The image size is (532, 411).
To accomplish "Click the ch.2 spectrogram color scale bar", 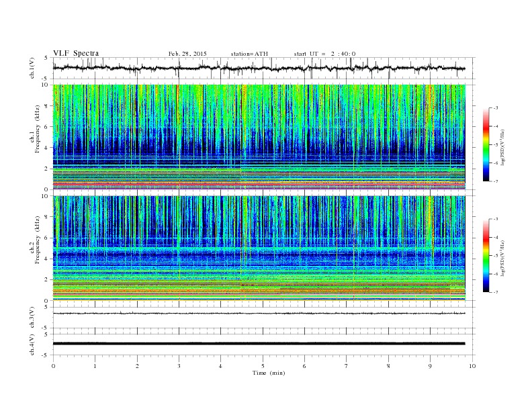I will tap(486, 256).
